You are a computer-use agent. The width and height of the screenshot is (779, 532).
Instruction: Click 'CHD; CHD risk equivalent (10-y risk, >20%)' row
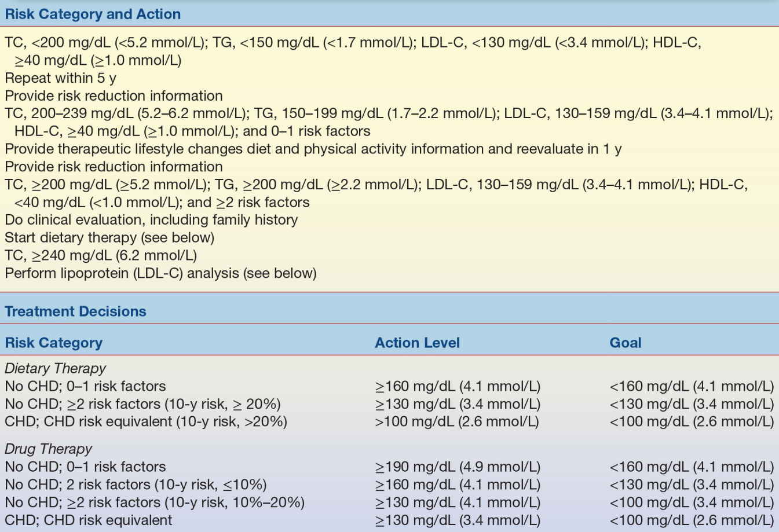coord(146,421)
